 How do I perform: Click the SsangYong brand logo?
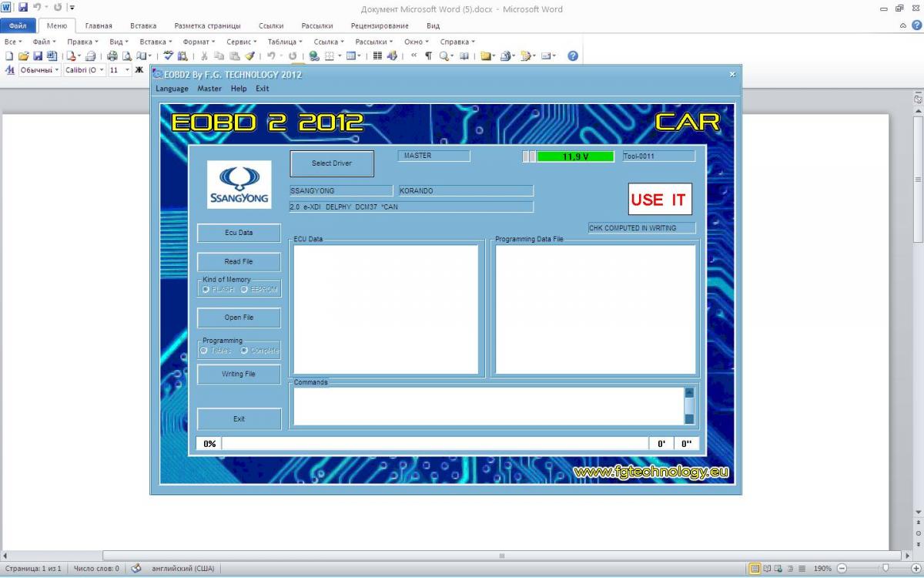pos(239,184)
